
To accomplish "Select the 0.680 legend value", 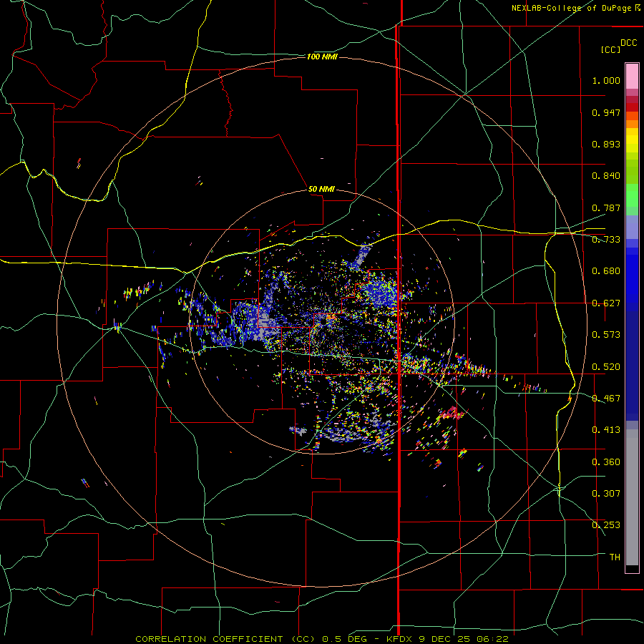I will (x=606, y=271).
